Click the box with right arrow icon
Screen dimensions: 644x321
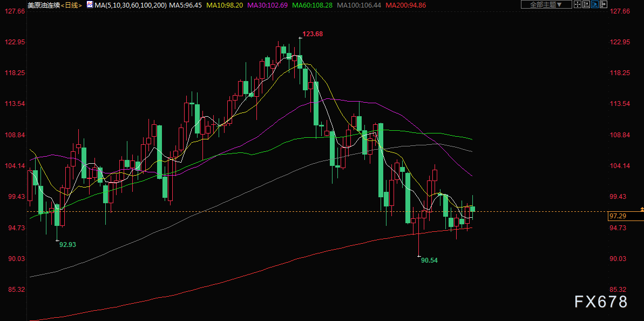point(603,4)
